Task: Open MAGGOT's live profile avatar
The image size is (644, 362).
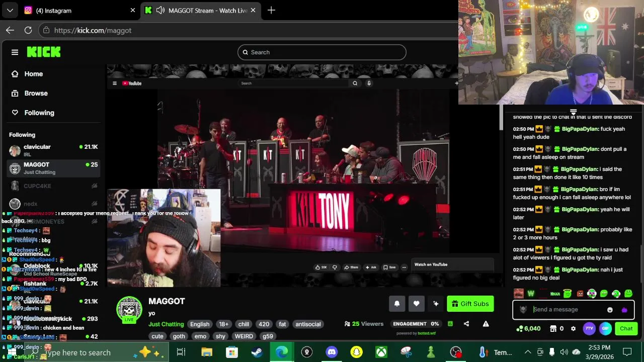Action: 129,309
